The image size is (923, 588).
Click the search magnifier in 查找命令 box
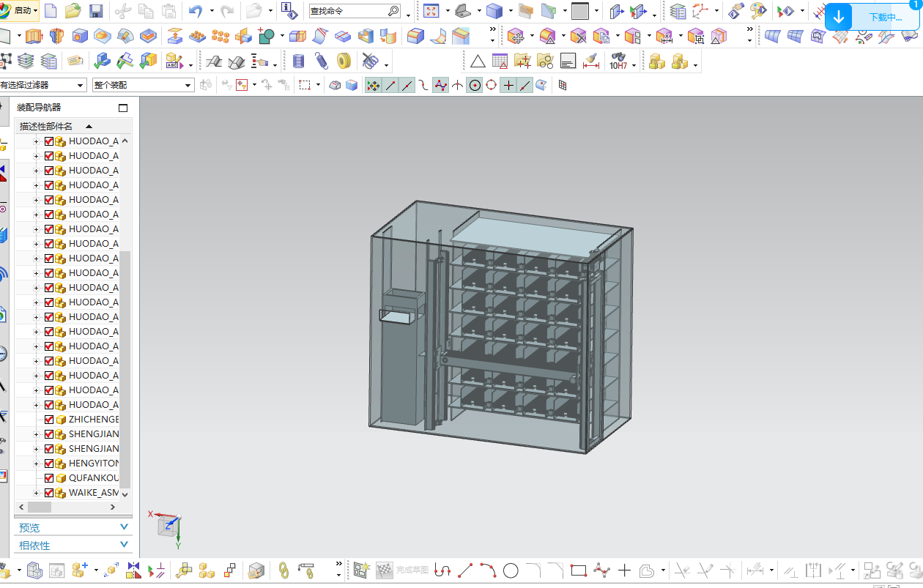393,12
